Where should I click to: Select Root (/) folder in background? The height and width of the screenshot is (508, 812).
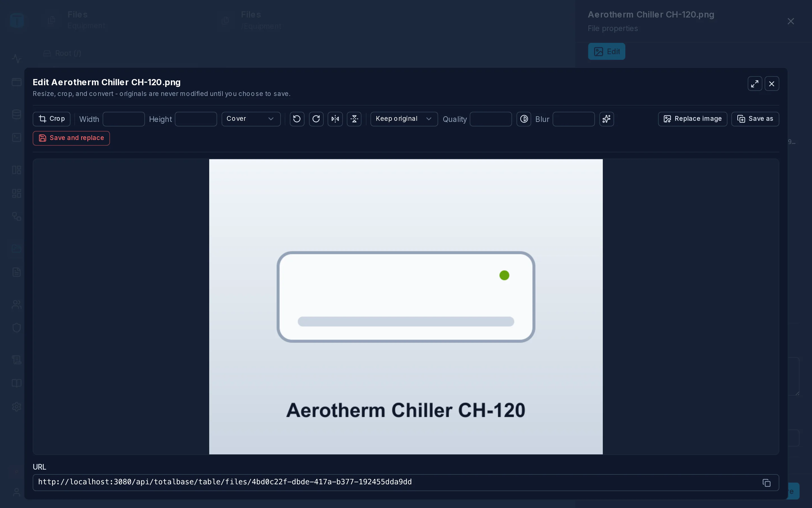point(62,53)
